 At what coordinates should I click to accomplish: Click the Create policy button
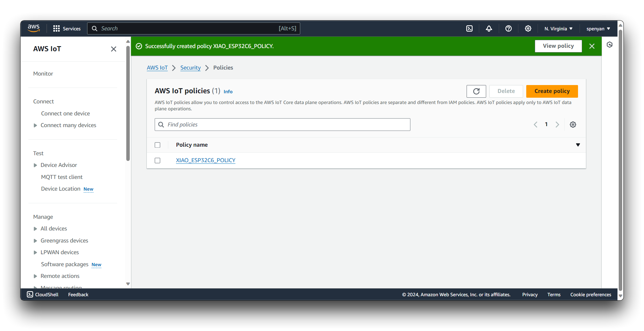(552, 91)
